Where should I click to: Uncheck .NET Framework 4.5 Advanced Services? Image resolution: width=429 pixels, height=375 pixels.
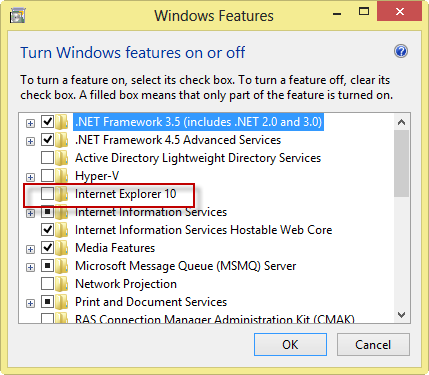coord(47,140)
